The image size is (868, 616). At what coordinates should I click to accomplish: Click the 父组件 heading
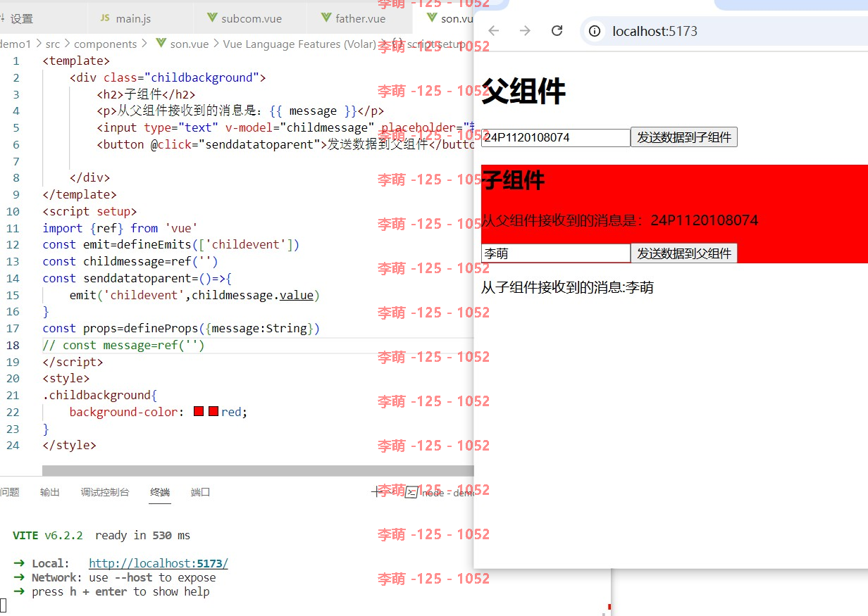coord(523,92)
